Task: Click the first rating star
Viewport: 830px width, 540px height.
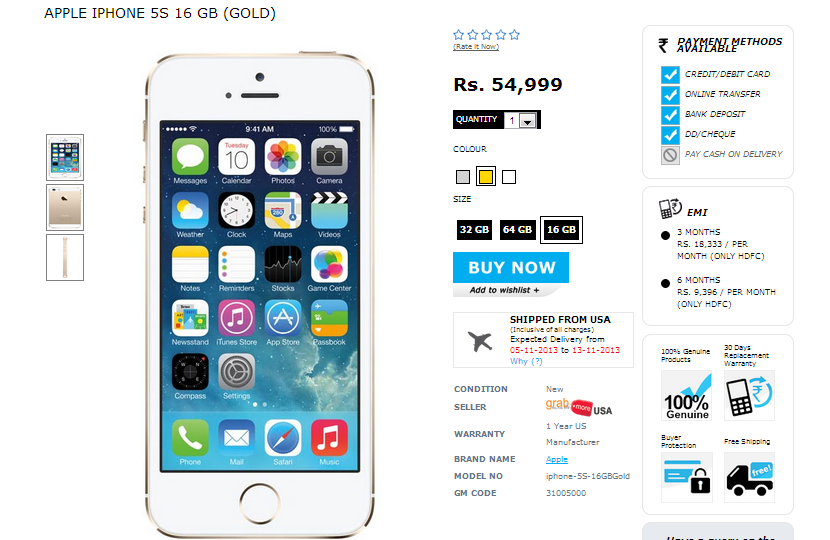Action: click(458, 35)
